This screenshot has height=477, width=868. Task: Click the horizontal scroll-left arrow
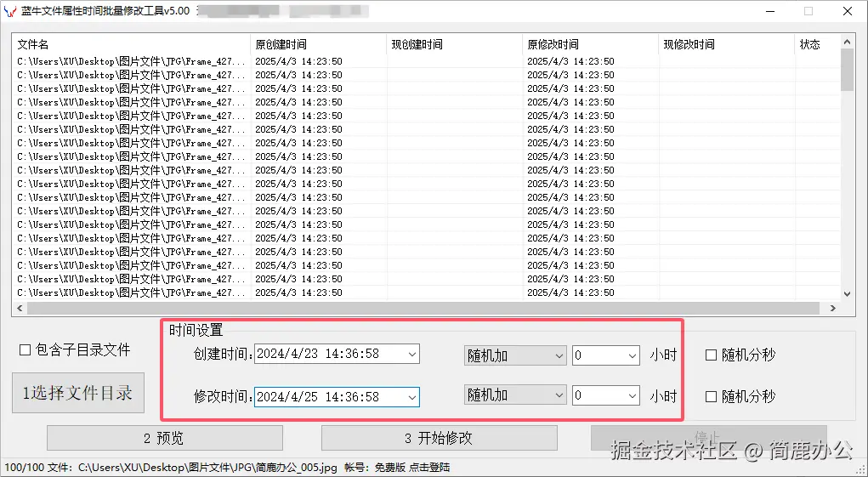click(x=20, y=309)
